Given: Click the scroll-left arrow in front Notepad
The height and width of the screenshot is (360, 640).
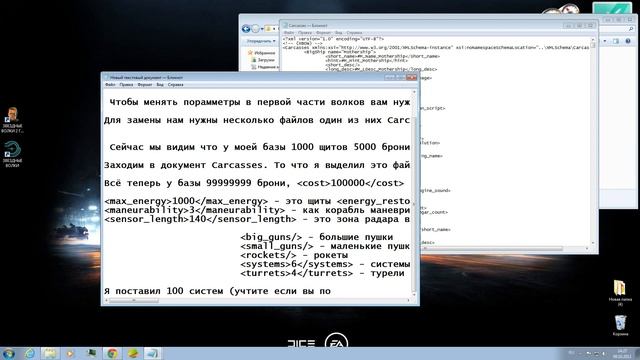Looking at the screenshot, I should tap(107, 301).
